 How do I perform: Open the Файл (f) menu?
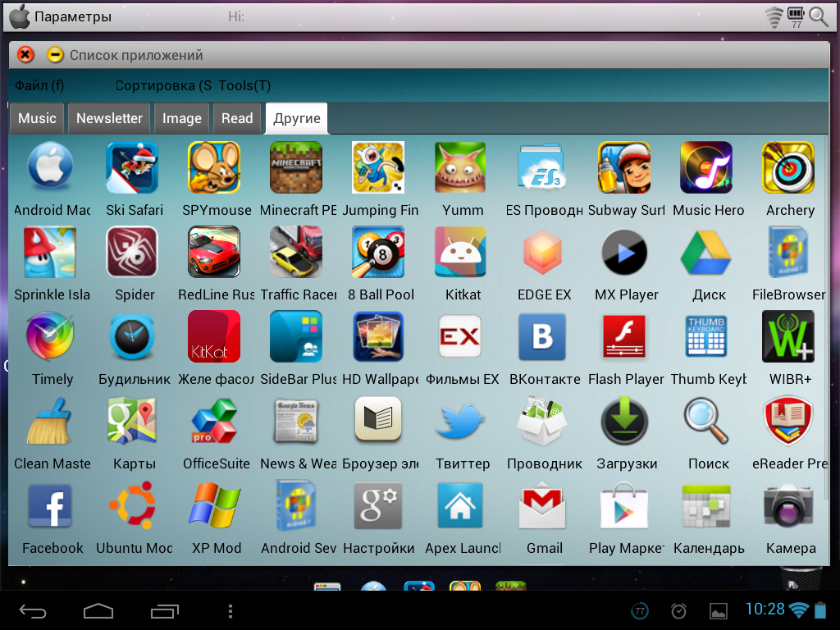point(39,85)
